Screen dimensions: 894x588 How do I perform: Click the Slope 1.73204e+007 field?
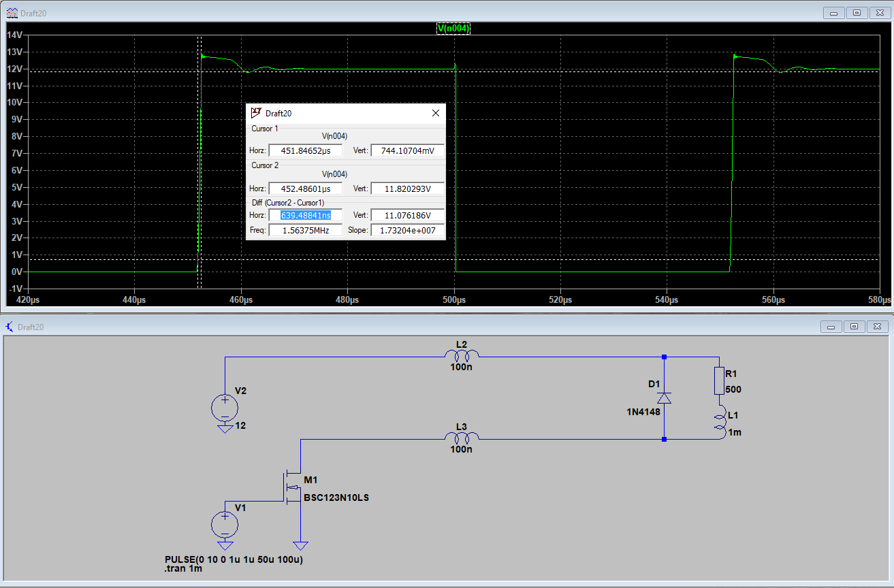[x=407, y=230]
